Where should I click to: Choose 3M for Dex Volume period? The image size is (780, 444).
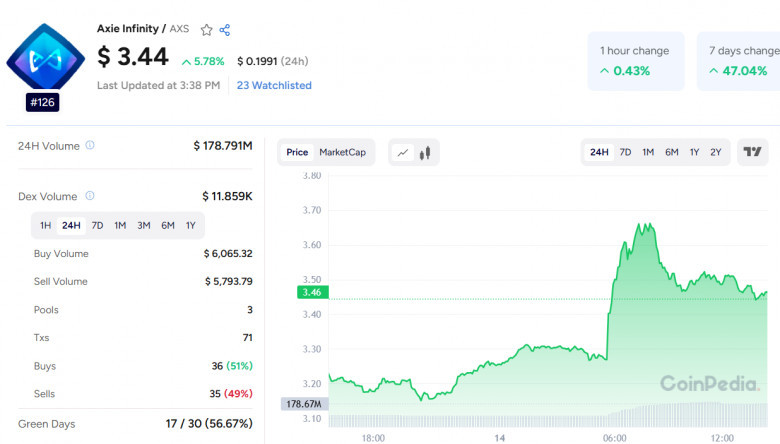(x=144, y=226)
